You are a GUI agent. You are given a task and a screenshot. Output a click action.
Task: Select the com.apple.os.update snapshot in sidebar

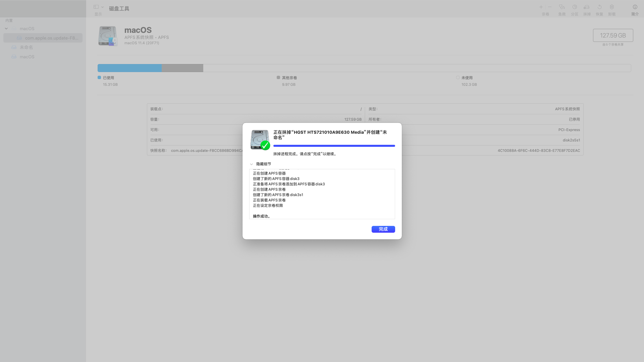[51, 38]
